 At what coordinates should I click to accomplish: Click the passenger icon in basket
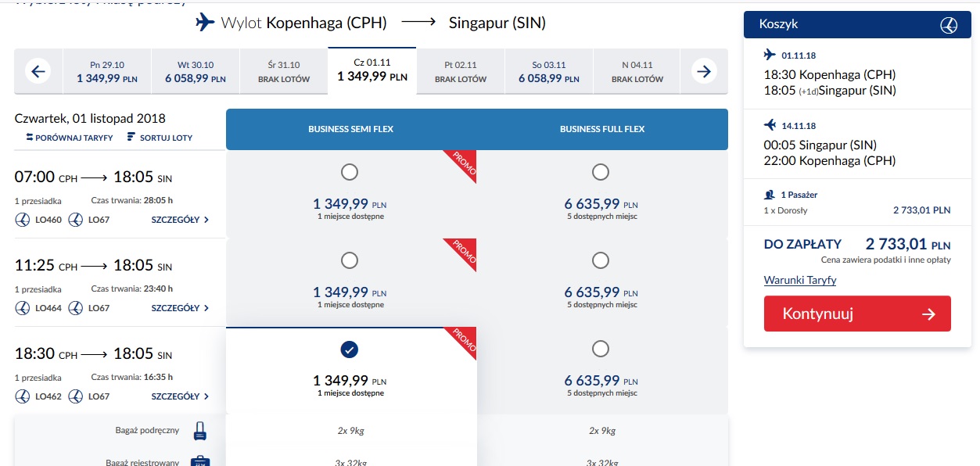pos(769,195)
